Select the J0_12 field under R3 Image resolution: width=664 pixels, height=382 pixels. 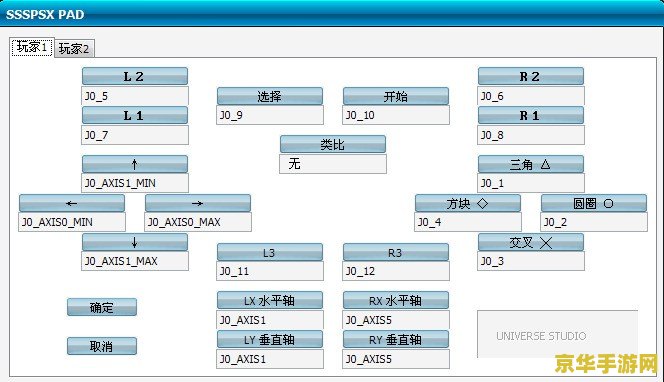(x=396, y=271)
